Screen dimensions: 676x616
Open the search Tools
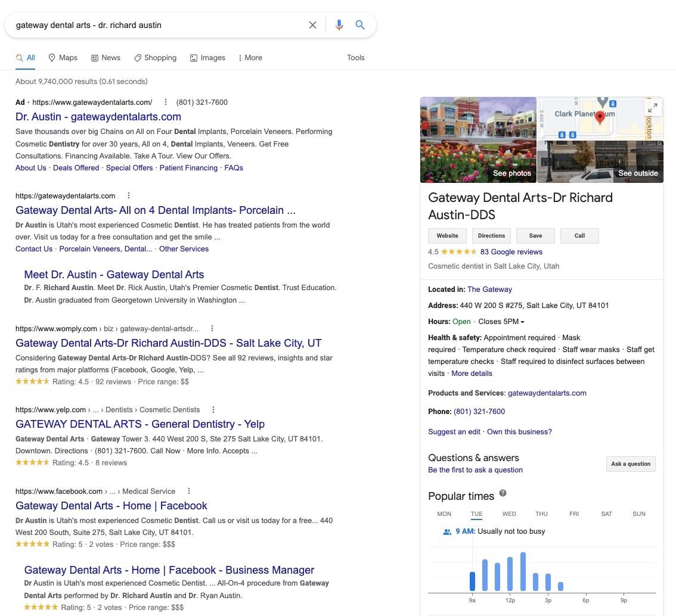[x=356, y=58]
